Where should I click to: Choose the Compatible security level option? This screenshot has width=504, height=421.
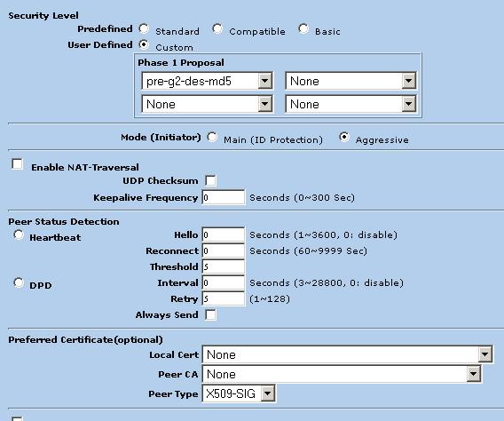(217, 29)
